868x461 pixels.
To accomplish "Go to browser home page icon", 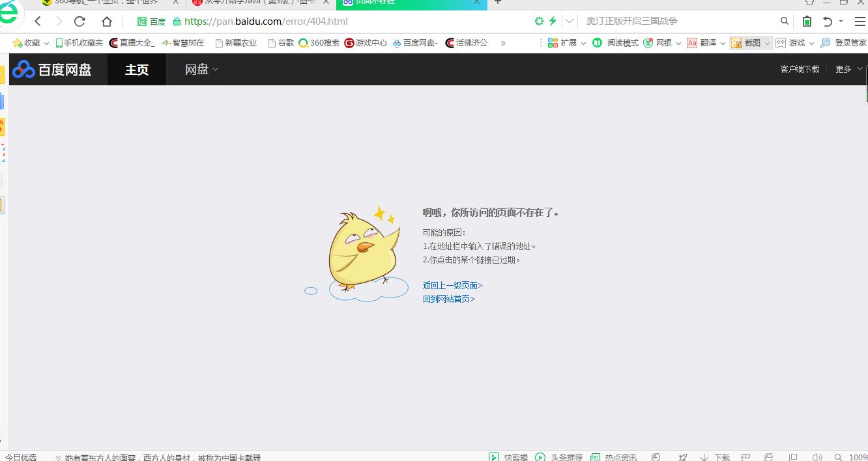I will coord(107,21).
